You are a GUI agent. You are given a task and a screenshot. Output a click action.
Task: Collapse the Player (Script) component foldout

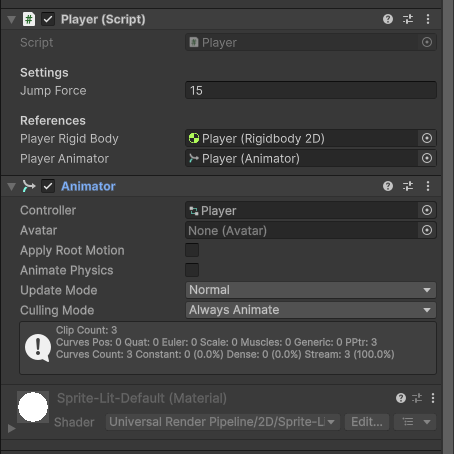point(11,20)
